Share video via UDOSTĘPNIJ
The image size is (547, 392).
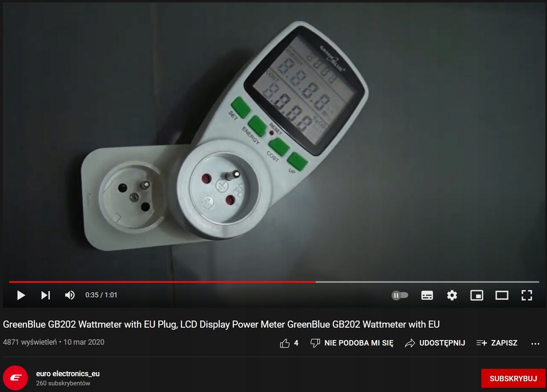click(435, 343)
